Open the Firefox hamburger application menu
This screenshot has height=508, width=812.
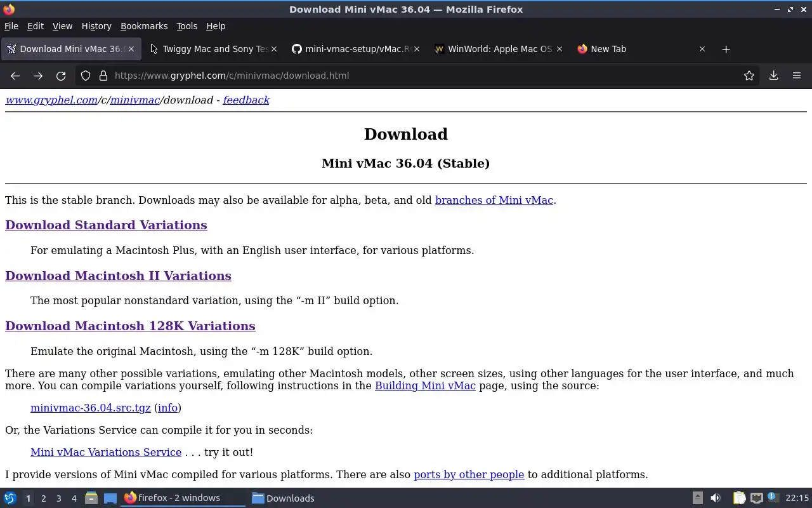click(x=797, y=76)
